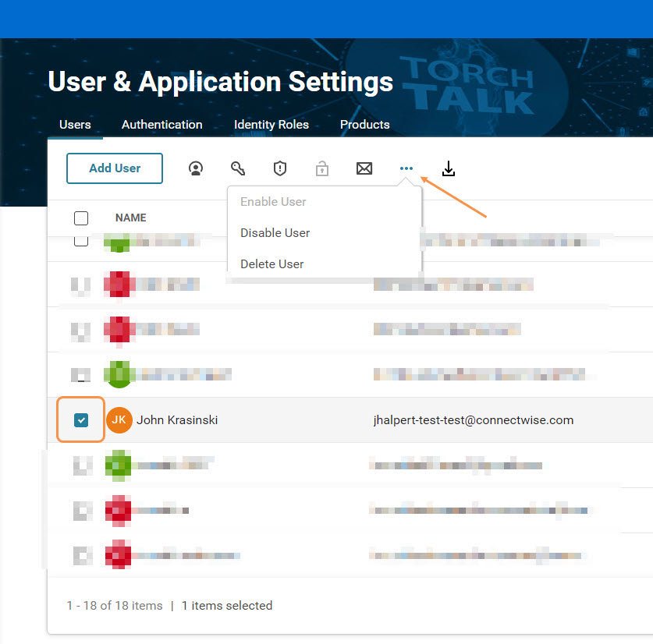Select the greyed Enable User option

tap(273, 202)
